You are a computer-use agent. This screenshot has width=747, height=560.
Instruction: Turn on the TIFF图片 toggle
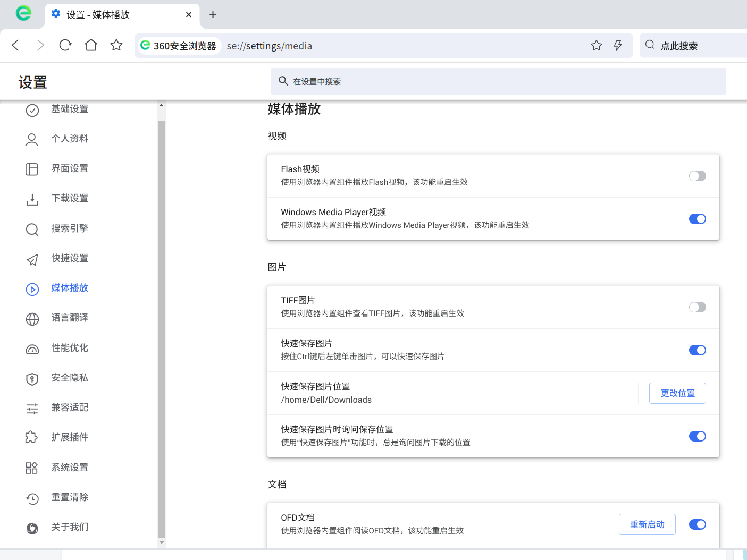pyautogui.click(x=697, y=307)
